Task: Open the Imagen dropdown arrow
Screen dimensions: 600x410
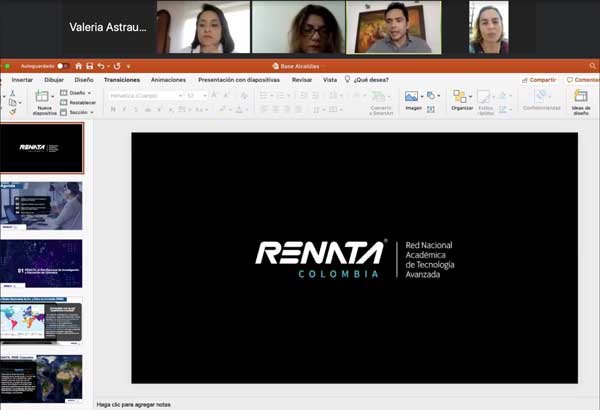Action: [x=422, y=96]
